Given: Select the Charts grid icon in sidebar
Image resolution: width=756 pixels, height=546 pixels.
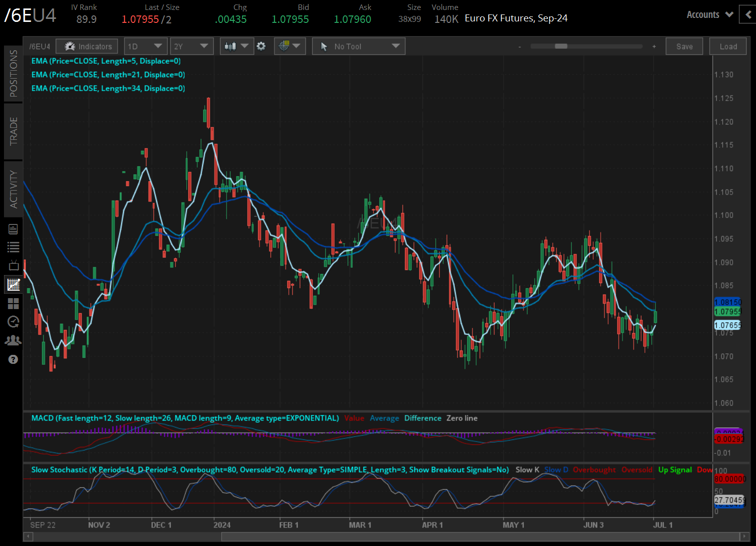Looking at the screenshot, I should point(13,285).
